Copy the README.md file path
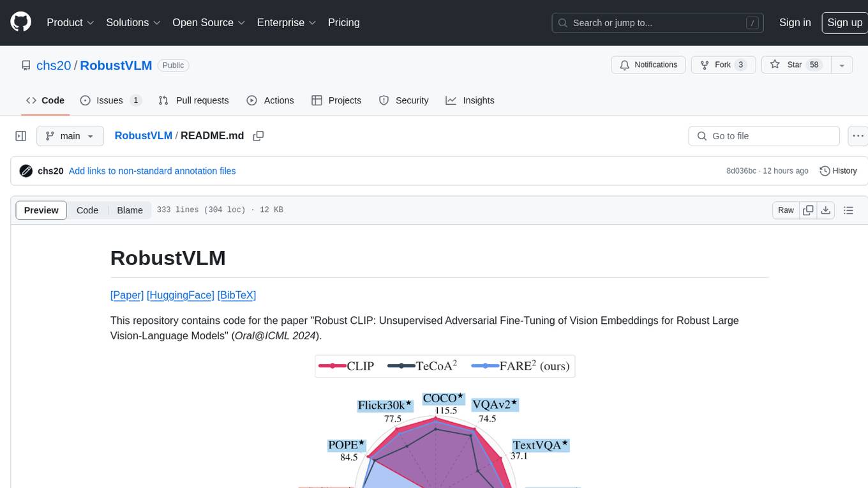 [258, 136]
